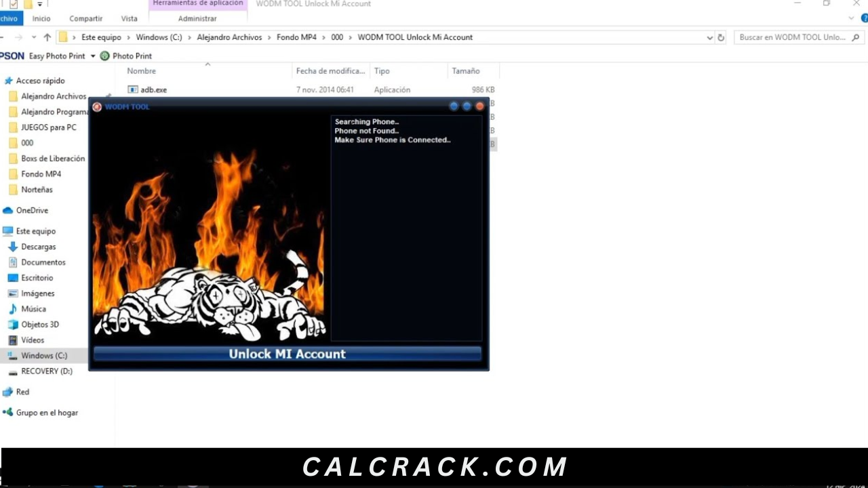The height and width of the screenshot is (488, 868).
Task: Click the forward arrow in Explorer
Action: 18,37
